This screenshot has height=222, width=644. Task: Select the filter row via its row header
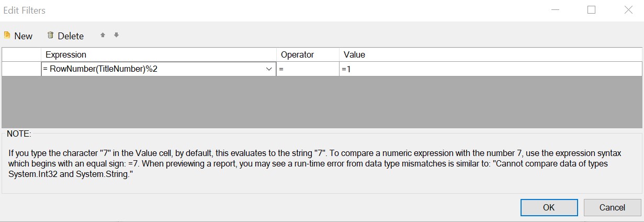click(21, 69)
